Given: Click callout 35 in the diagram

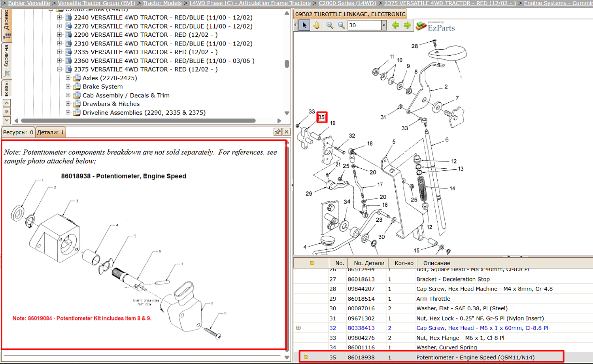Looking at the screenshot, I should tap(322, 117).
